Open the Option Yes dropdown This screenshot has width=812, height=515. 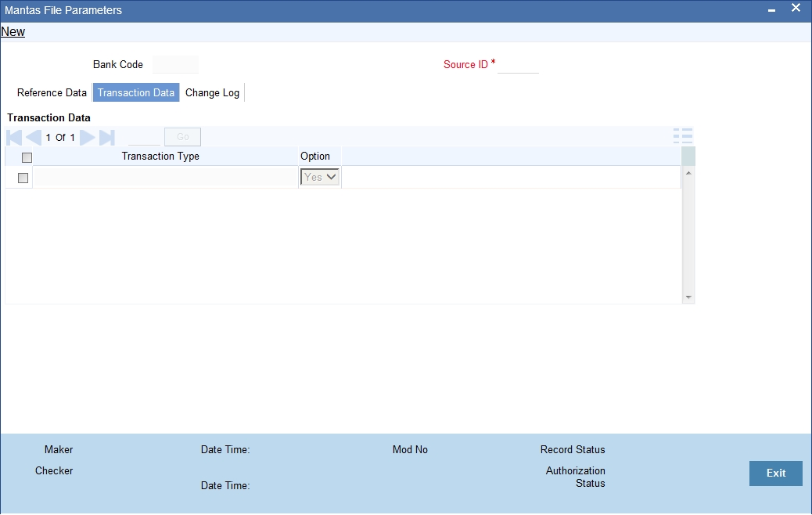click(319, 177)
